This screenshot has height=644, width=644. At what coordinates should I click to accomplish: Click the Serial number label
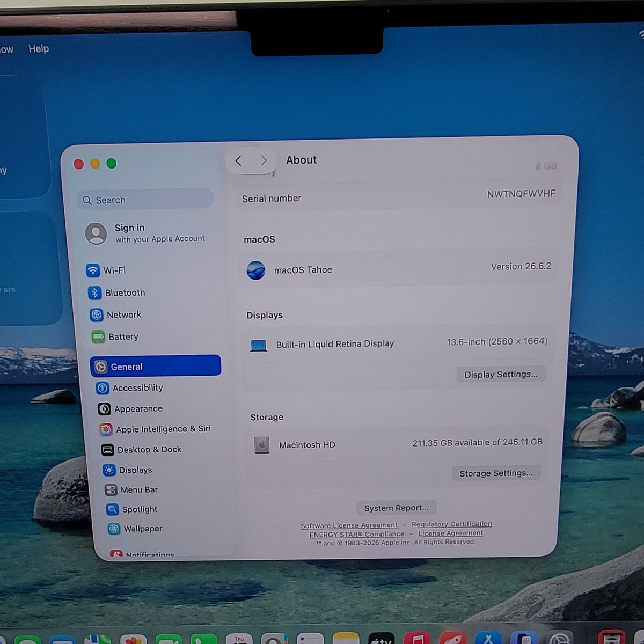(x=272, y=199)
